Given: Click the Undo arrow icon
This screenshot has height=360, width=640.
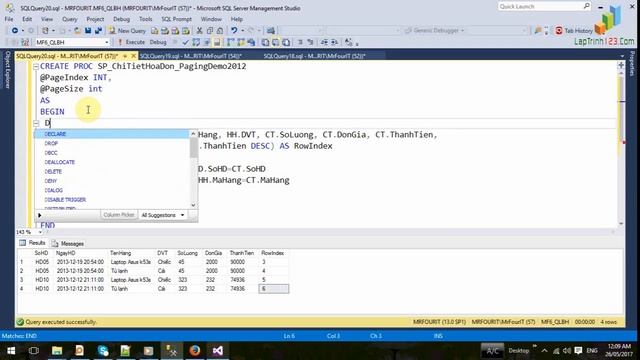Looking at the screenshot, I should [234, 31].
